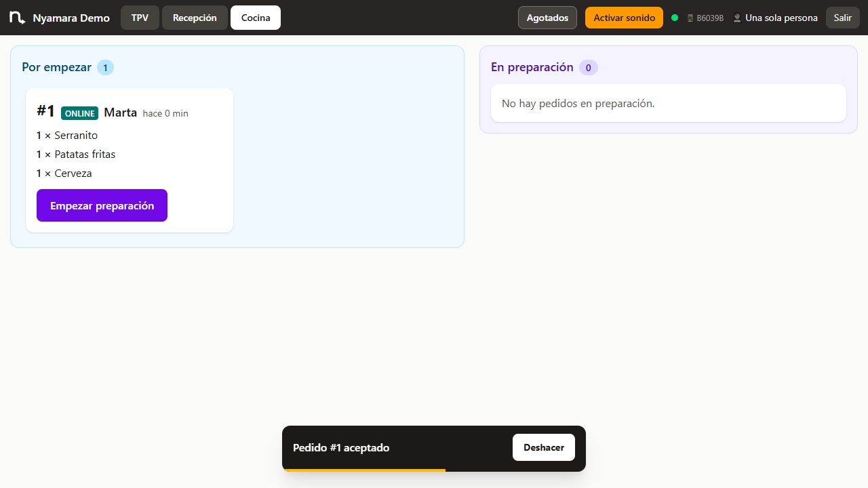The width and height of the screenshot is (868, 488).
Task: Click the Por empezar count badge
Action: [x=105, y=68]
